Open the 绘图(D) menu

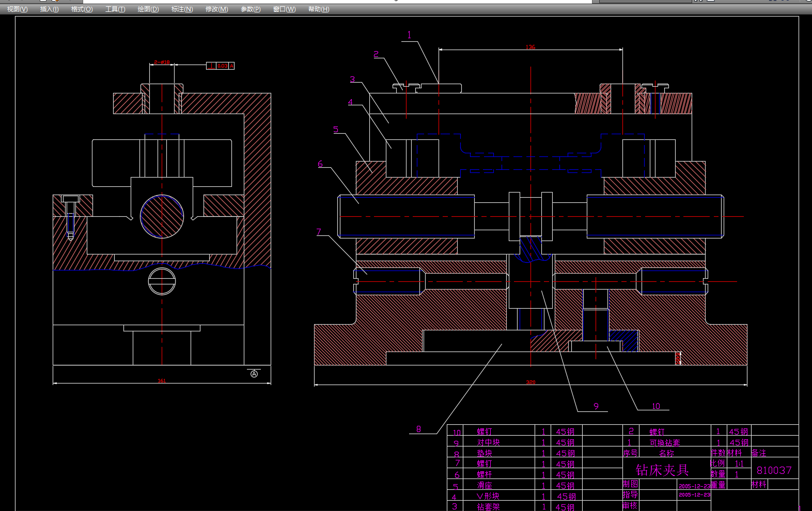click(148, 9)
